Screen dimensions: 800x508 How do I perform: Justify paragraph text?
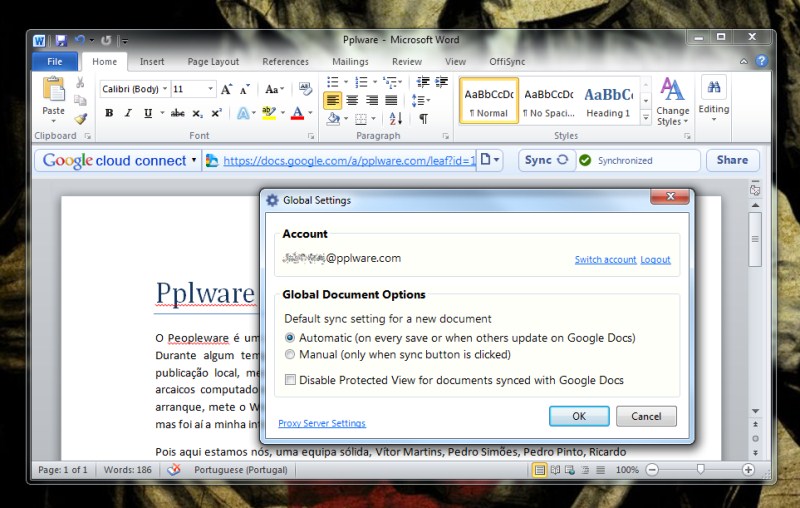[x=391, y=100]
